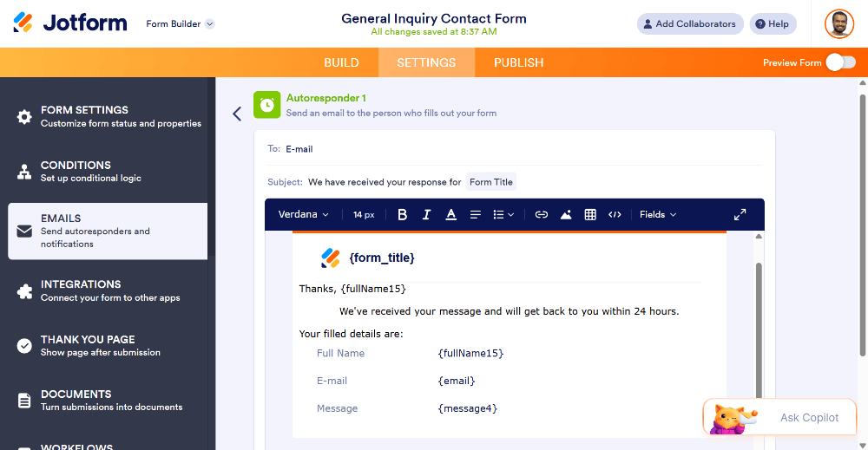Click the checkmark icon for Thank You Page
The height and width of the screenshot is (450, 868).
click(24, 345)
